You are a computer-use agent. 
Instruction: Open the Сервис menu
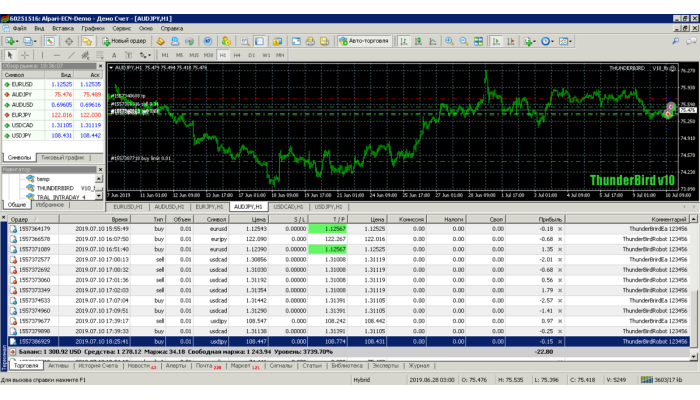coord(121,28)
